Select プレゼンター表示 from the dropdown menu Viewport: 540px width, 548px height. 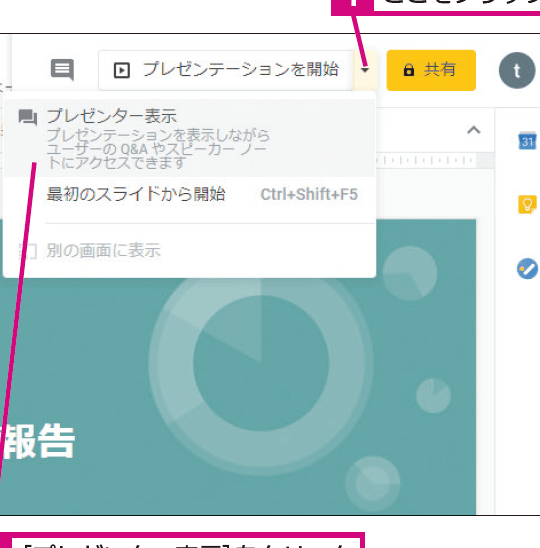[x=189, y=138]
